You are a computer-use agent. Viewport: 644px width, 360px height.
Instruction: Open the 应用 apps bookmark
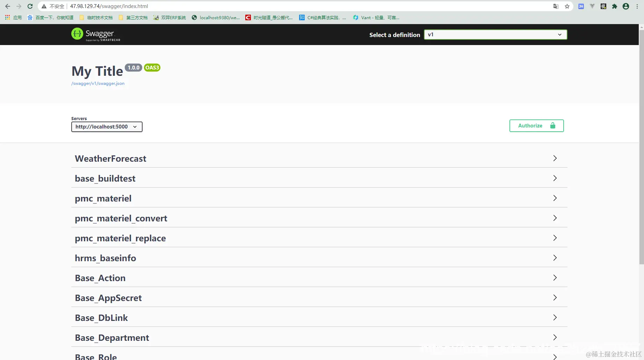click(13, 17)
